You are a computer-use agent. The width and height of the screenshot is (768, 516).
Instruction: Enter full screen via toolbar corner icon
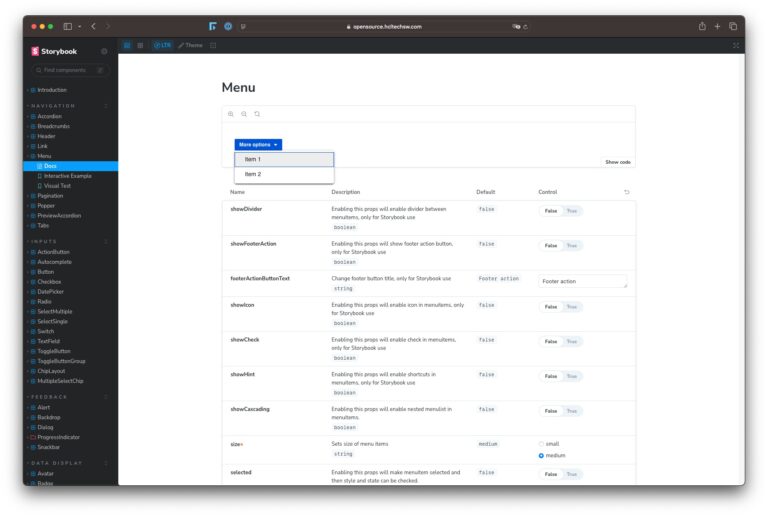pos(736,46)
